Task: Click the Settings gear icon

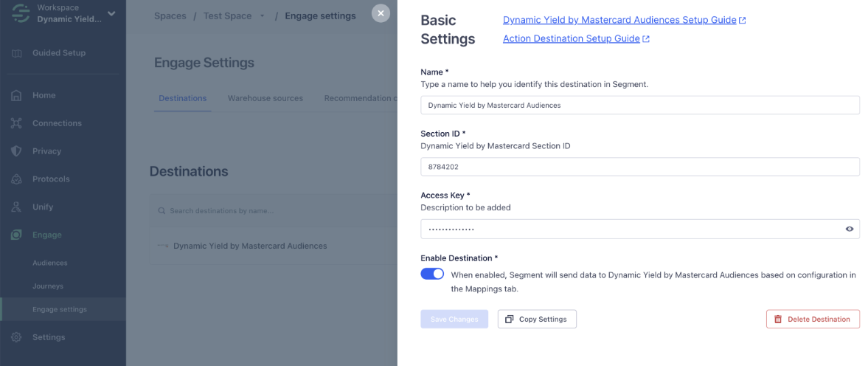Action: (x=17, y=337)
